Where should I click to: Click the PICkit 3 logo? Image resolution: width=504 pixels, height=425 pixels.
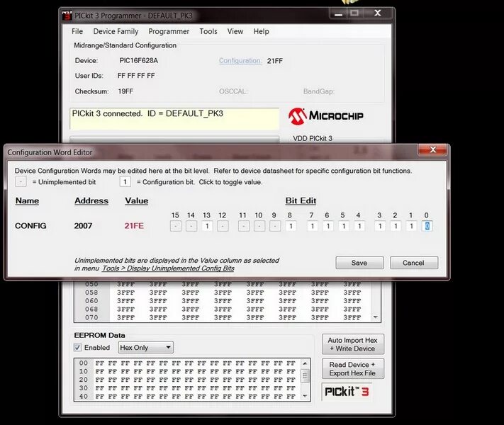click(347, 392)
